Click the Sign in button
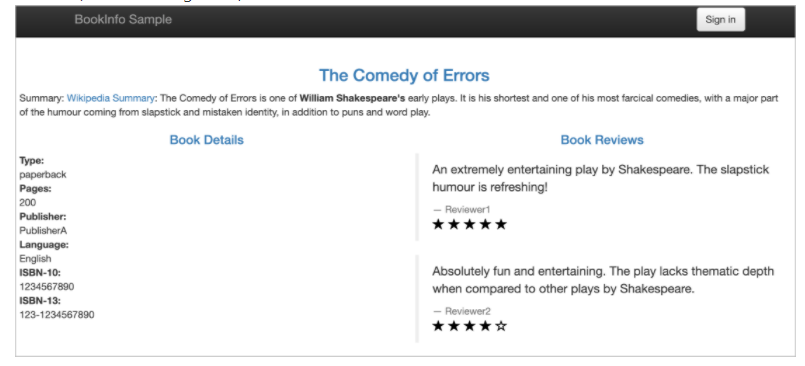This screenshot has width=805, height=366. click(x=720, y=20)
